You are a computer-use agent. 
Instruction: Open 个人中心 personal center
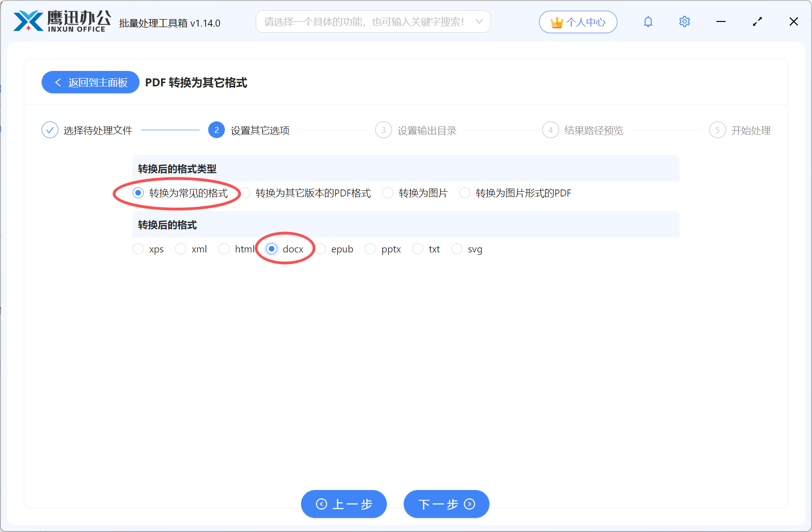click(x=578, y=21)
